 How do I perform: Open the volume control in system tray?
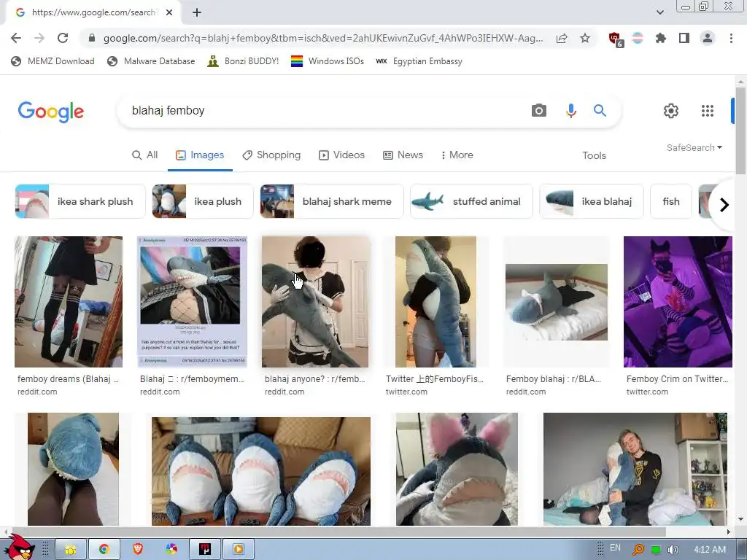[673, 550]
